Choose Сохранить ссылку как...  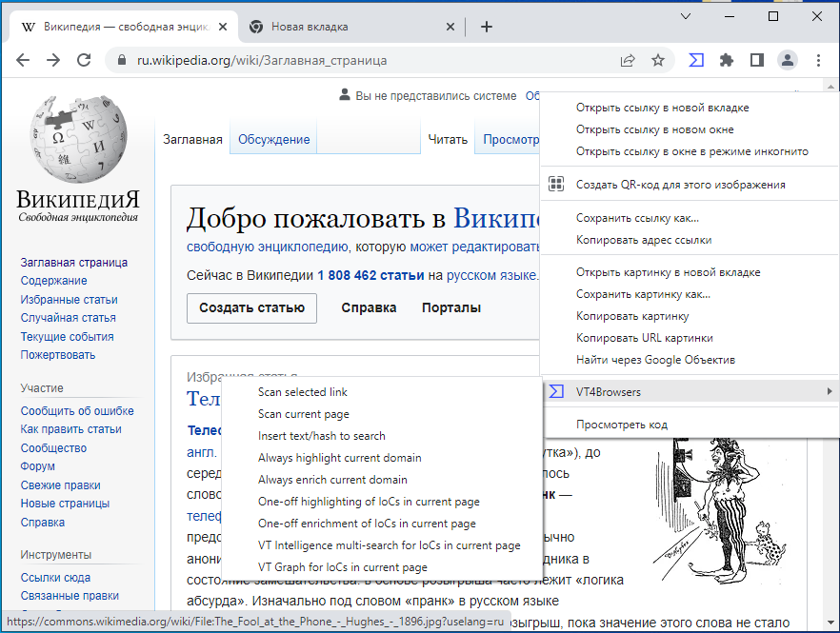point(689,218)
